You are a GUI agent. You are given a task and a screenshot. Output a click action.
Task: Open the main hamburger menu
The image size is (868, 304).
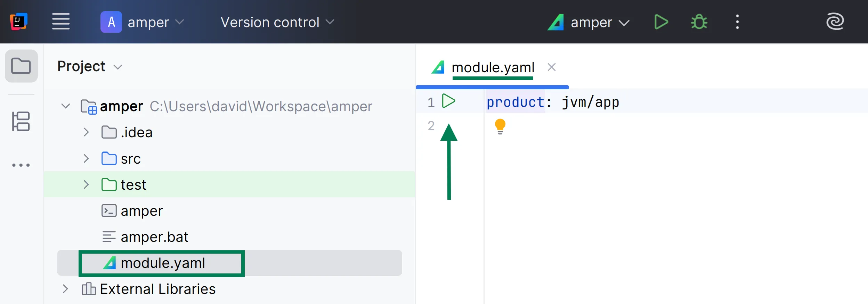pyautogui.click(x=61, y=22)
